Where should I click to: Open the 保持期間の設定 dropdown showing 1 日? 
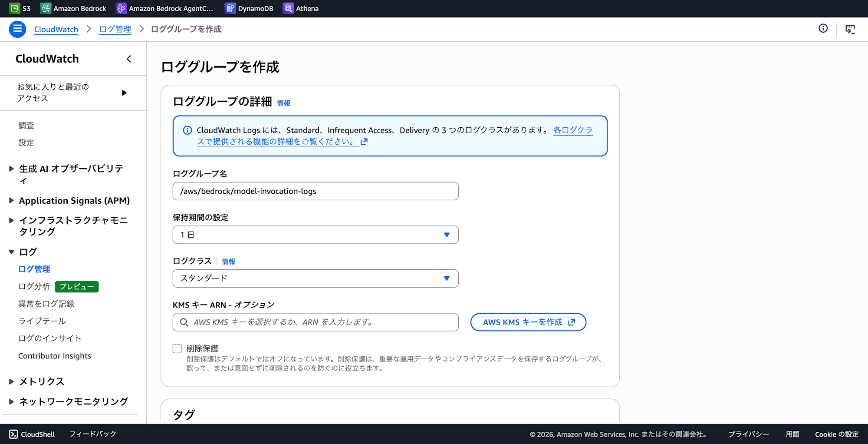pyautogui.click(x=316, y=235)
